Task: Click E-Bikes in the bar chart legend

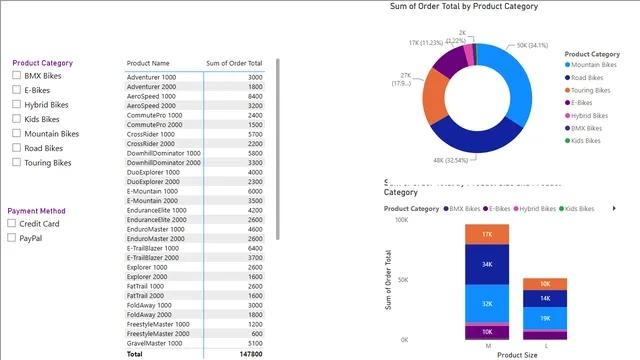Action: [x=497, y=209]
